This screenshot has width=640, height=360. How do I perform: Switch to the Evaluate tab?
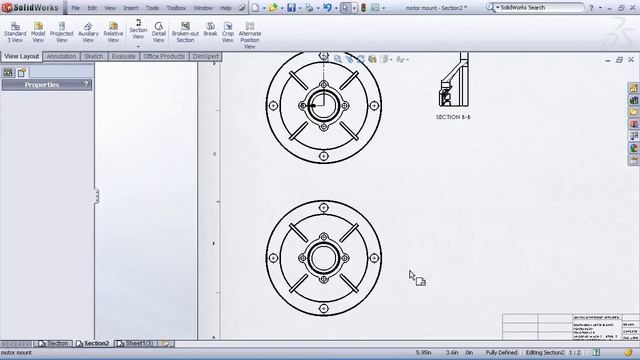(123, 56)
